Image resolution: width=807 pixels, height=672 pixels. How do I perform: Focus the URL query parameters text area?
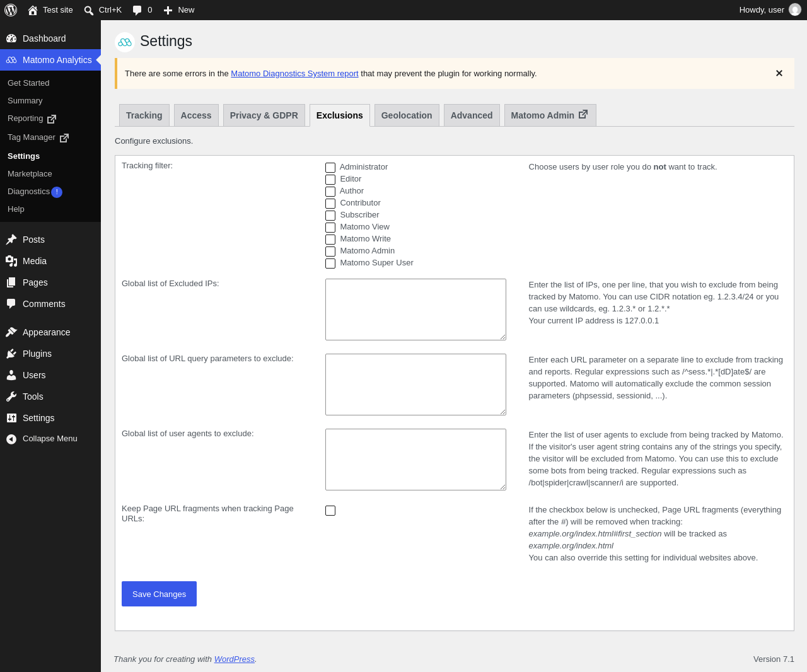pyautogui.click(x=415, y=385)
